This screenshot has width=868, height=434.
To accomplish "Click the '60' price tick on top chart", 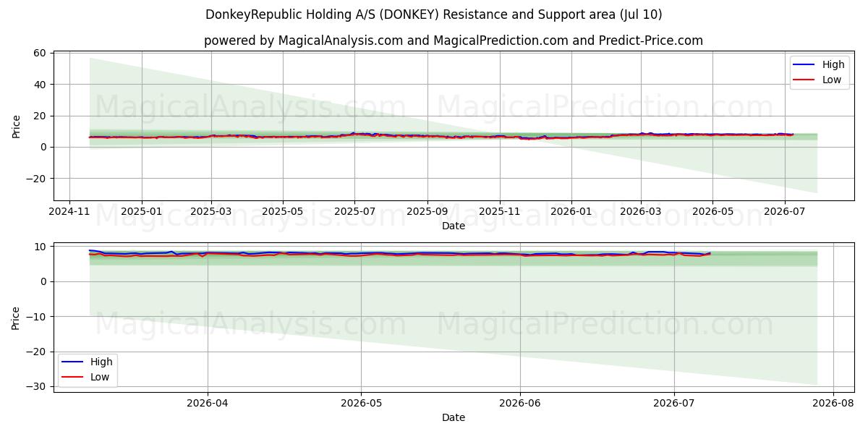I will tap(40, 54).
